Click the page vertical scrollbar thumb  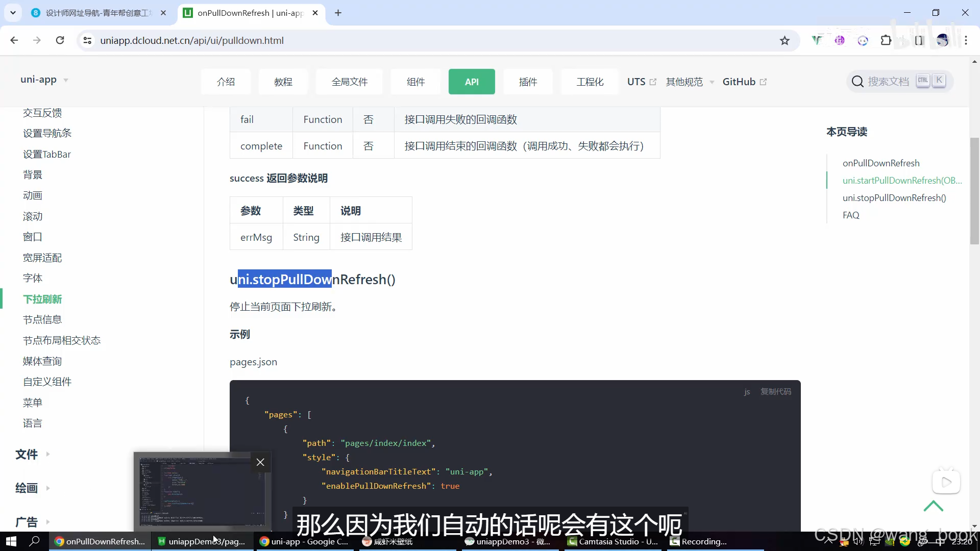(x=974, y=191)
